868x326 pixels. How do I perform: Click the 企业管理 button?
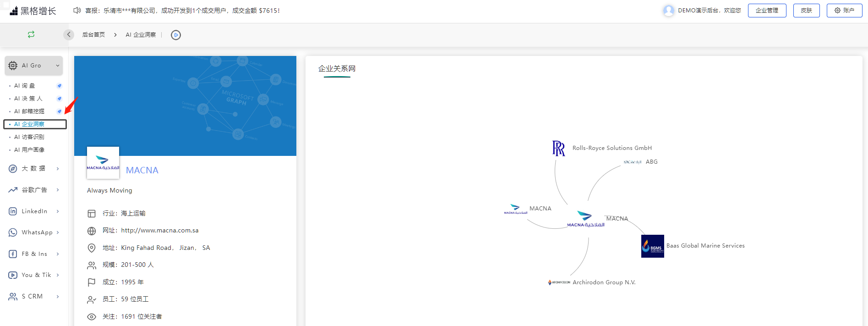coord(767,11)
